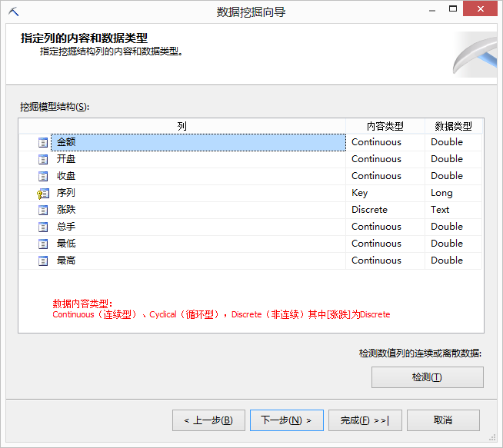Open data type Double for 最低
This screenshot has height=448, width=503.
point(453,244)
